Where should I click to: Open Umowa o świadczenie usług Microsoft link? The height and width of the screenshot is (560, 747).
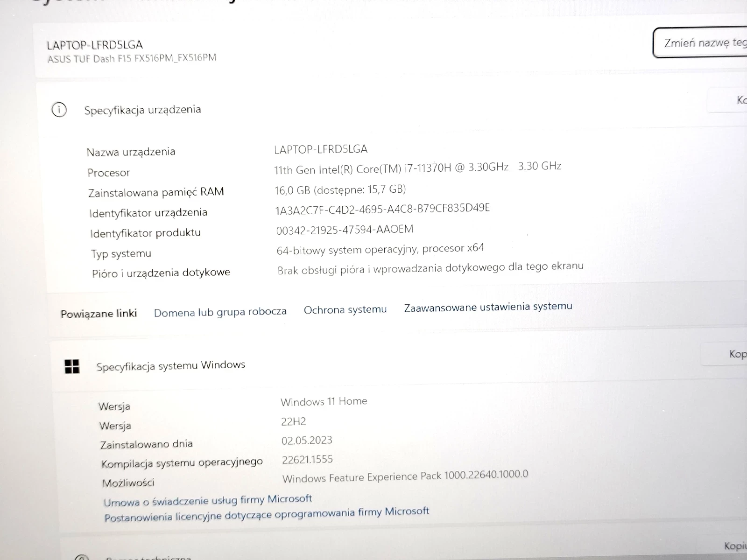[x=208, y=500]
